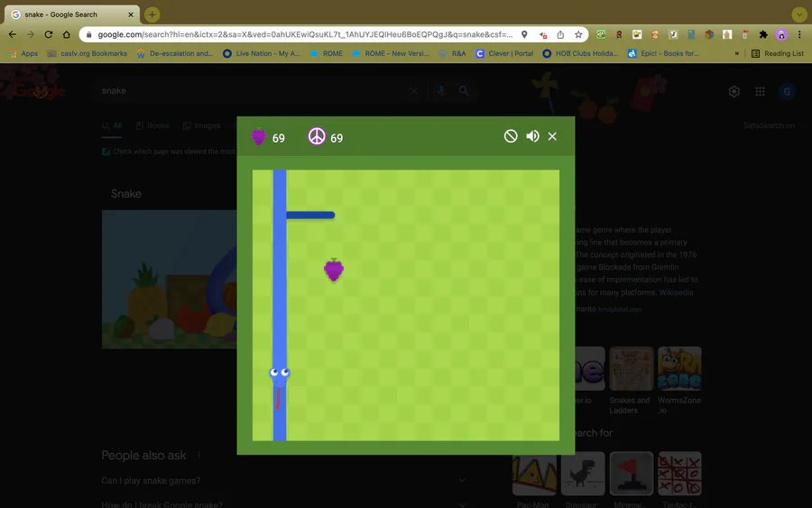Open People also ask options menu

(x=198, y=455)
